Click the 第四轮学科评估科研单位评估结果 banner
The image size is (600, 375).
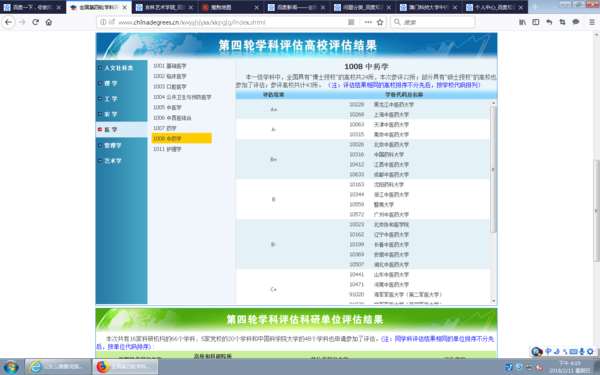tap(297, 319)
